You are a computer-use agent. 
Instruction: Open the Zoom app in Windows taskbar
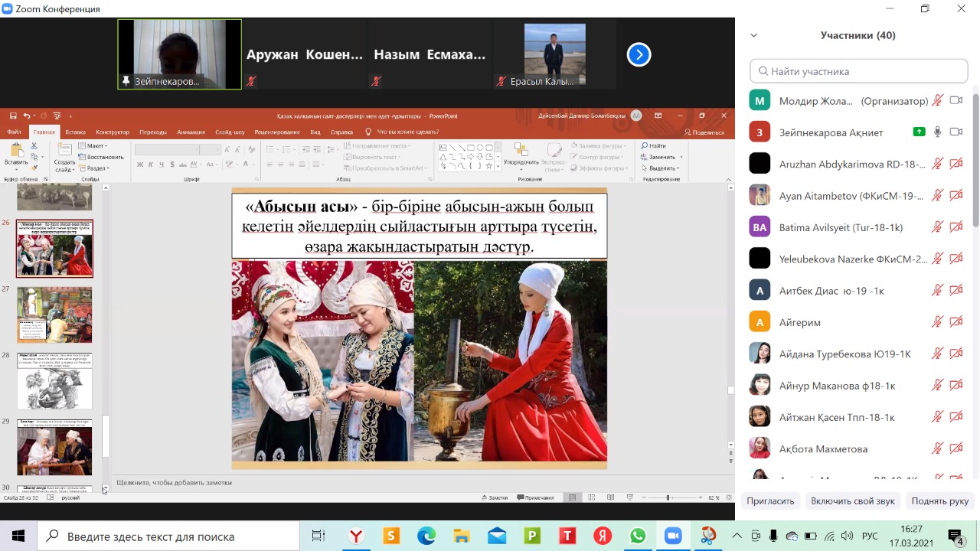pyautogui.click(x=672, y=536)
